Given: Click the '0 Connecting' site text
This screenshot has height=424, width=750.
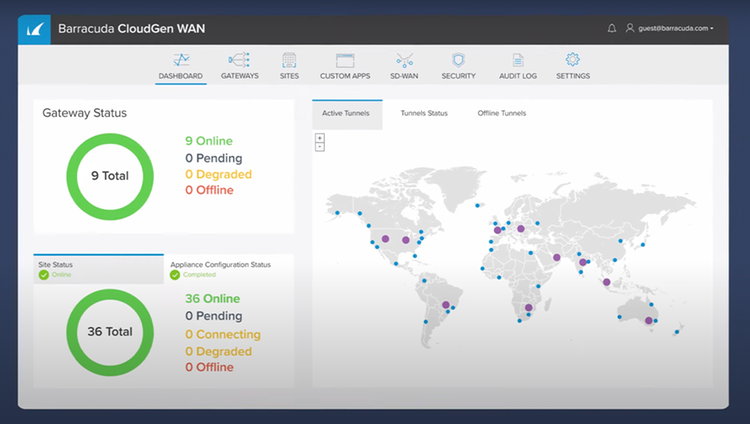Looking at the screenshot, I should 223,335.
